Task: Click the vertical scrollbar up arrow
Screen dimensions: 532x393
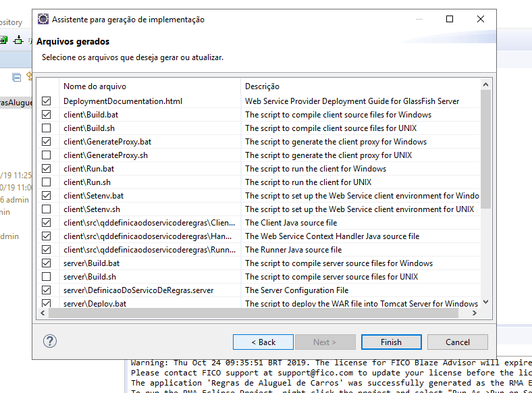Action: tap(485, 84)
